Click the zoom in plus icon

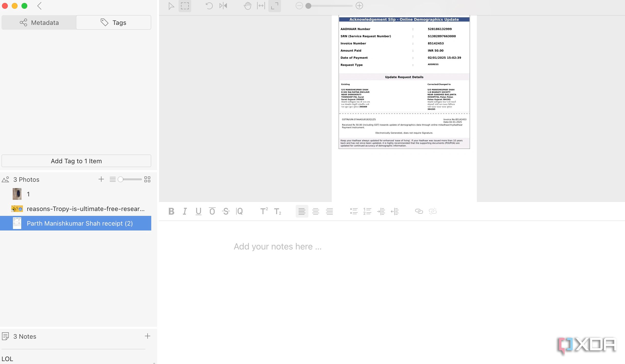359,6
